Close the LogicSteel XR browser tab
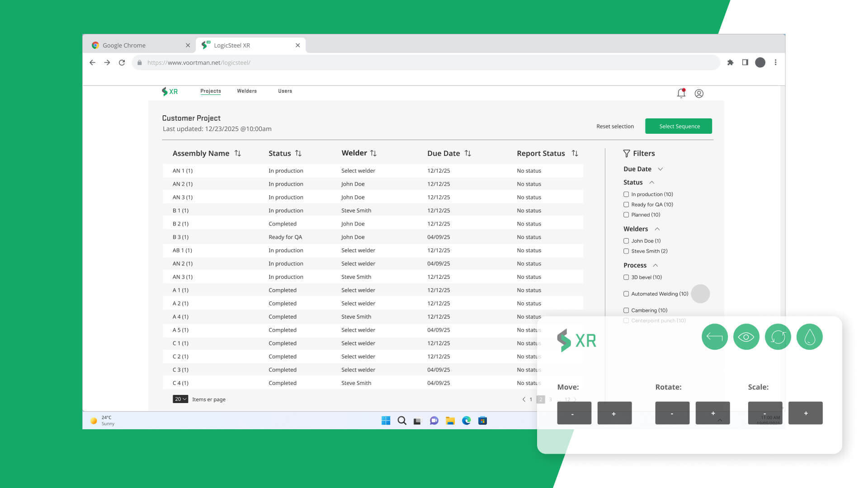Image resolution: width=868 pixels, height=488 pixels. [297, 45]
